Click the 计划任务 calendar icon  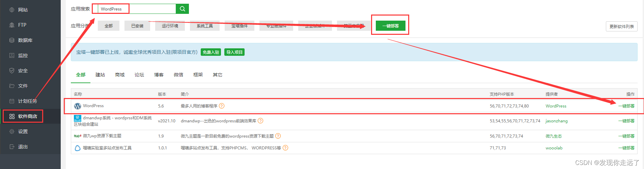(12, 101)
